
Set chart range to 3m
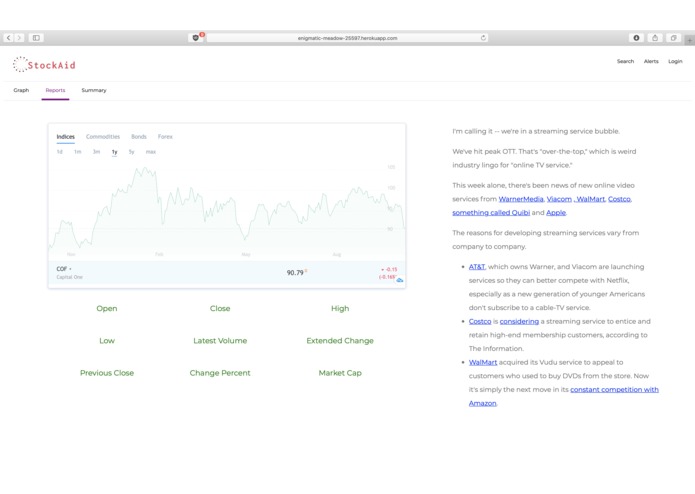(96, 152)
